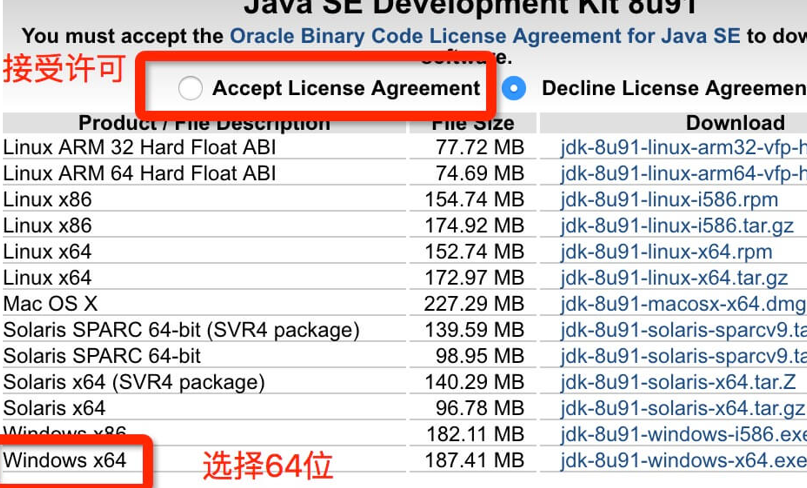Download jdk-8u91-linux-i586.rpm

click(x=669, y=200)
